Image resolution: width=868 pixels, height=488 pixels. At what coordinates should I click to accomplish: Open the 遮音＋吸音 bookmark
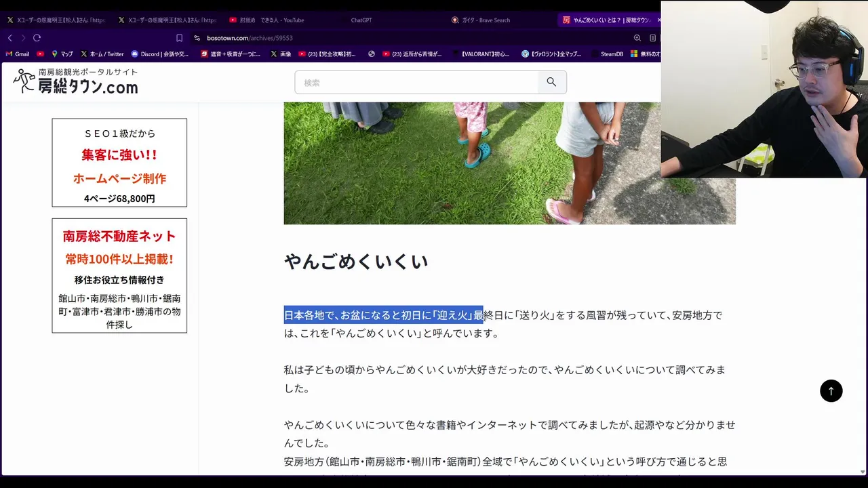pyautogui.click(x=231, y=54)
